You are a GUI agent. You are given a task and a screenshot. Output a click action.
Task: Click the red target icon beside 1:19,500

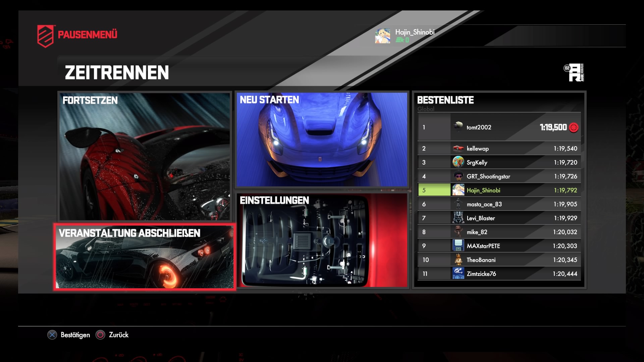pyautogui.click(x=574, y=128)
